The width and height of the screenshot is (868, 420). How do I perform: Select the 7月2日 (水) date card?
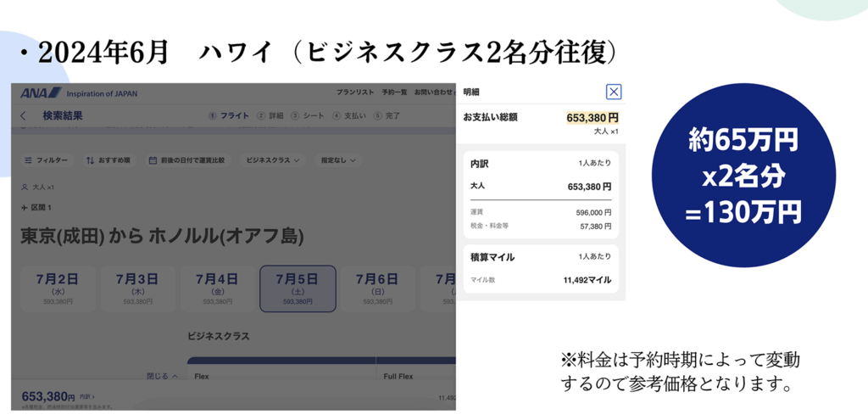[58, 288]
